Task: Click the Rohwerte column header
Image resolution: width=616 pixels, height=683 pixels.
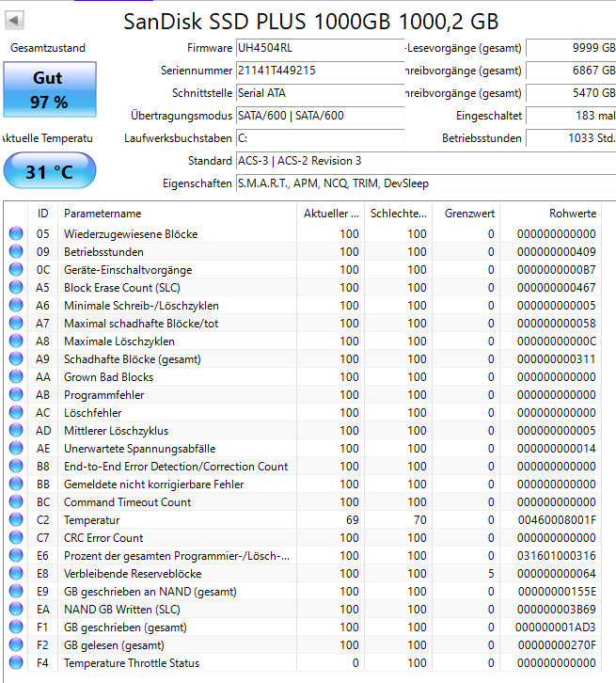Action: click(551, 214)
